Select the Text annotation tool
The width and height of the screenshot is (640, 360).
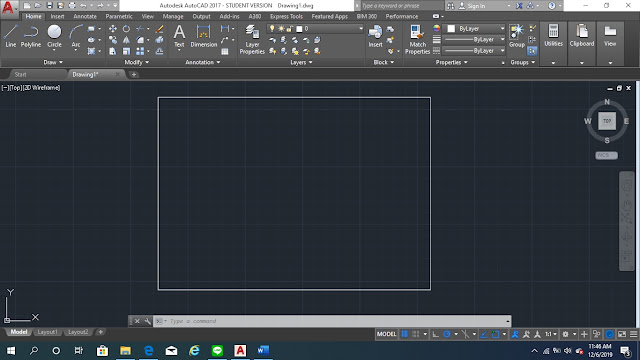(x=179, y=36)
